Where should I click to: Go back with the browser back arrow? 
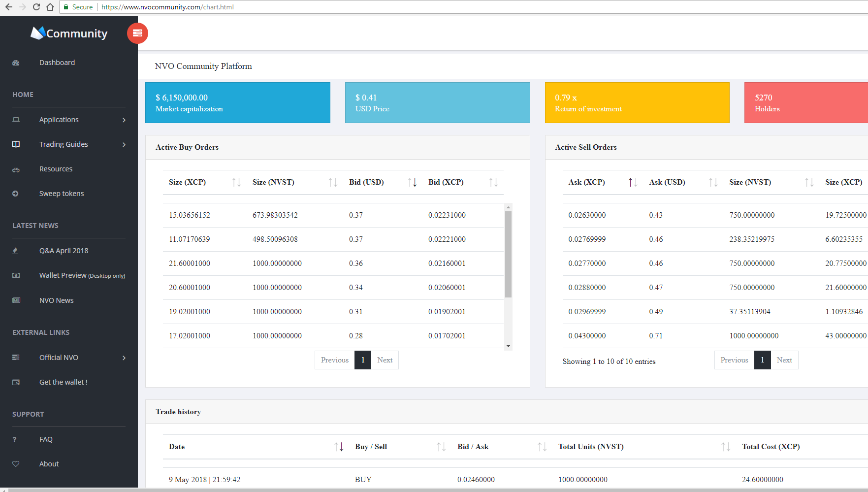8,7
